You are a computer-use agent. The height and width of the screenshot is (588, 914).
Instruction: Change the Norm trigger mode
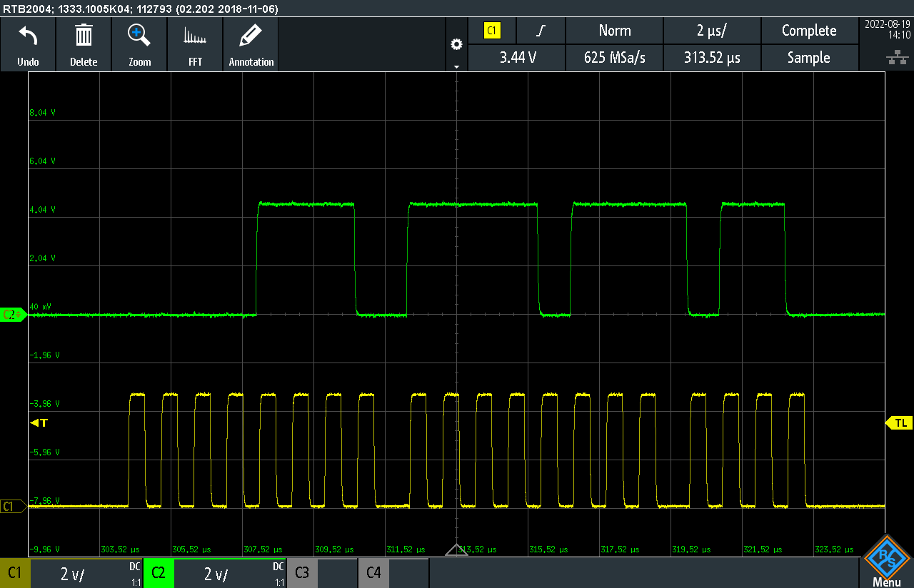[x=615, y=31]
